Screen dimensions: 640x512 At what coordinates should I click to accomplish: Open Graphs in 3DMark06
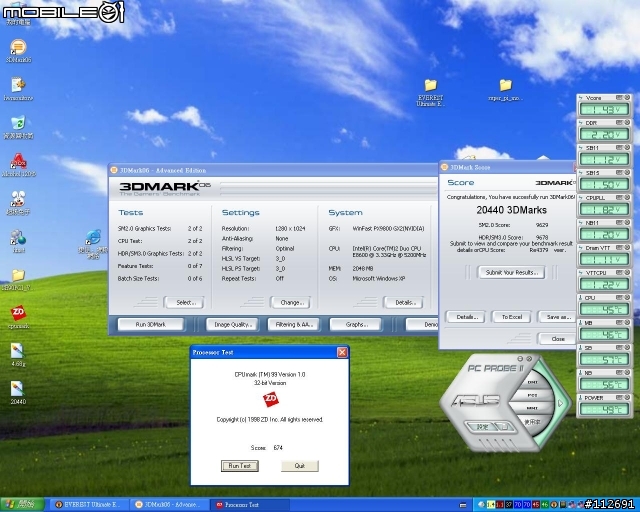tap(356, 325)
